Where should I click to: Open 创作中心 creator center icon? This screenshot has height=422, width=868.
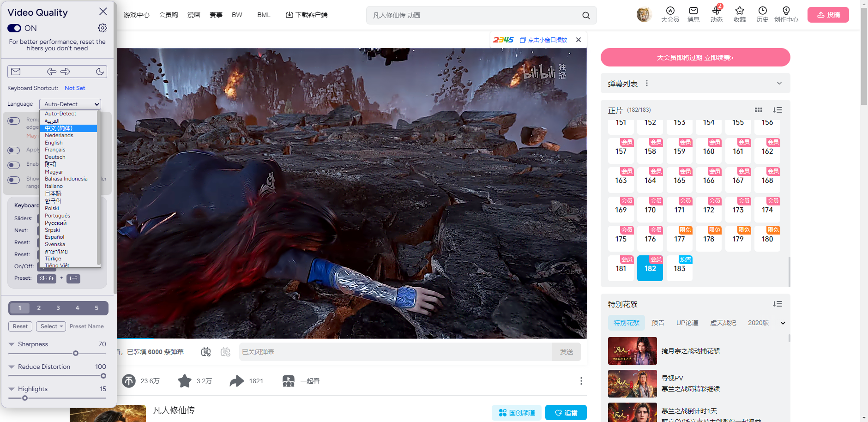[x=786, y=14]
